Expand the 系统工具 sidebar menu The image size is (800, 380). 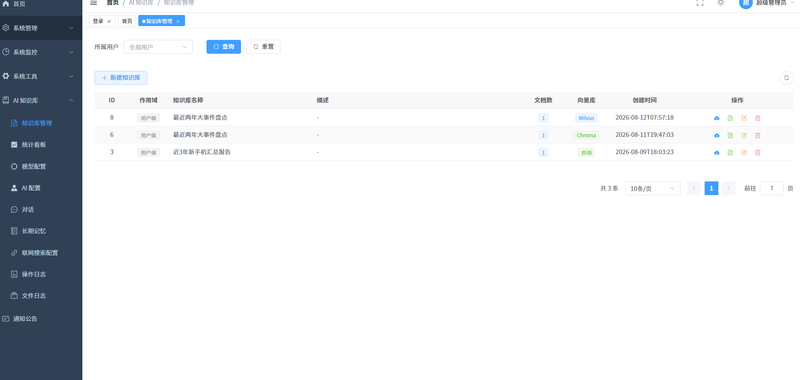(x=41, y=76)
